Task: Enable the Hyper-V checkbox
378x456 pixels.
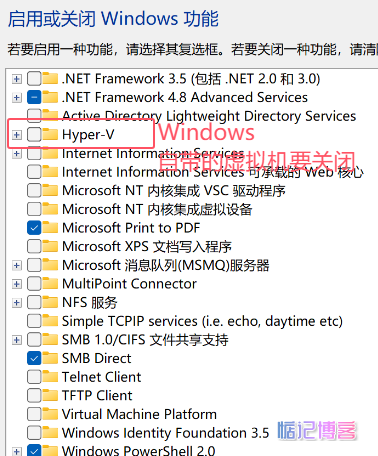Action: point(34,135)
